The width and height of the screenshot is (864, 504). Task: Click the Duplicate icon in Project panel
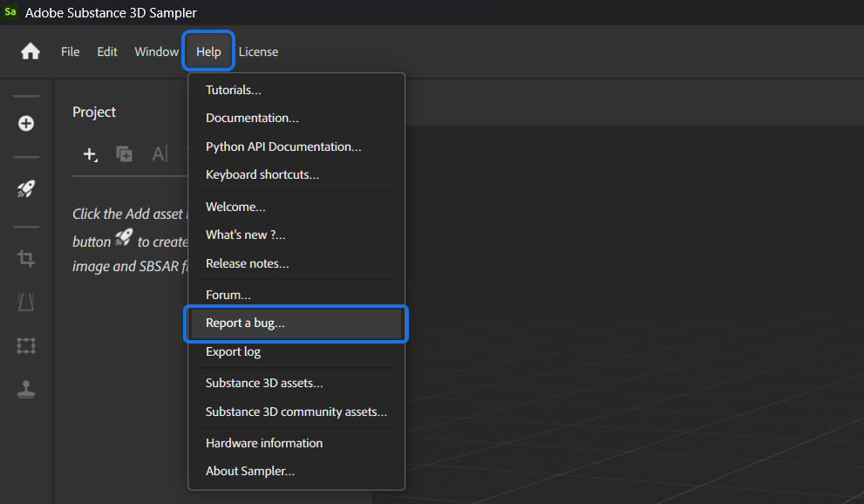pos(125,154)
